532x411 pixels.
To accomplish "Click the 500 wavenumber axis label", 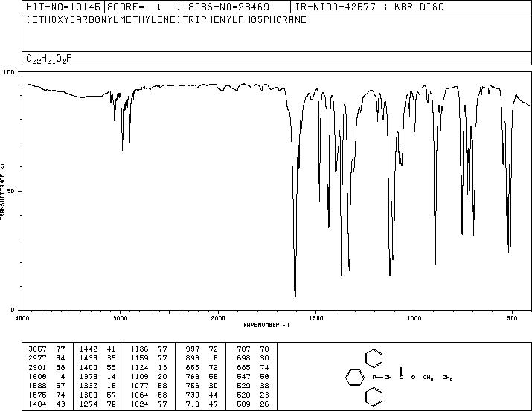I will pyautogui.click(x=513, y=318).
